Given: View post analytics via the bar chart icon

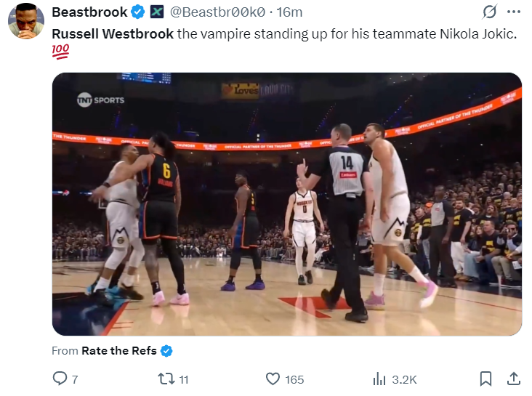Looking at the screenshot, I should pos(379,379).
